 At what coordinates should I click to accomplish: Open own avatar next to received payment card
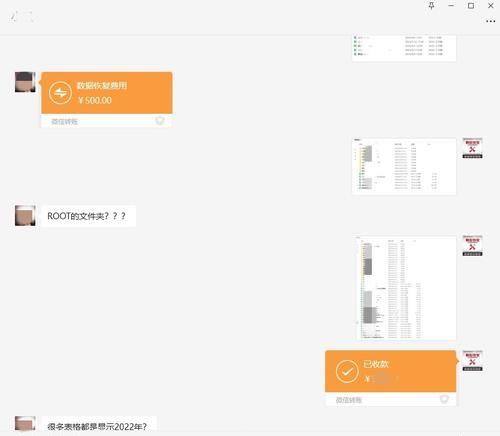472,361
